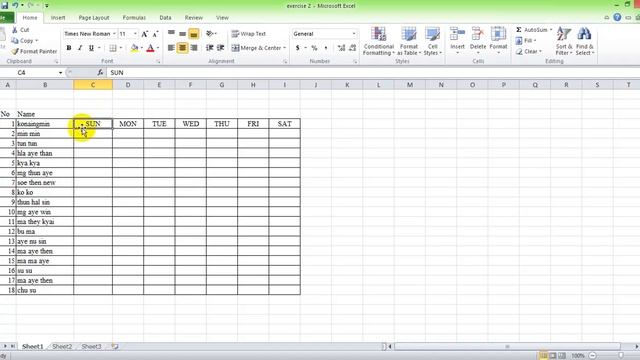Open the font size dropdown
640x360 pixels.
pyautogui.click(x=136, y=34)
